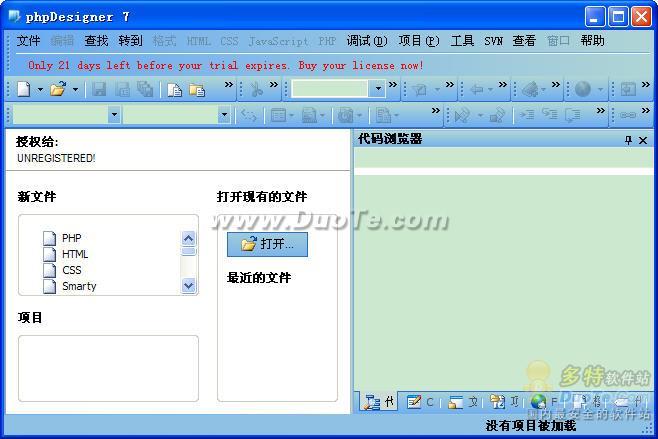Screen dimensions: 658x439
Task: Open the 查找 menu
Action: click(x=96, y=41)
